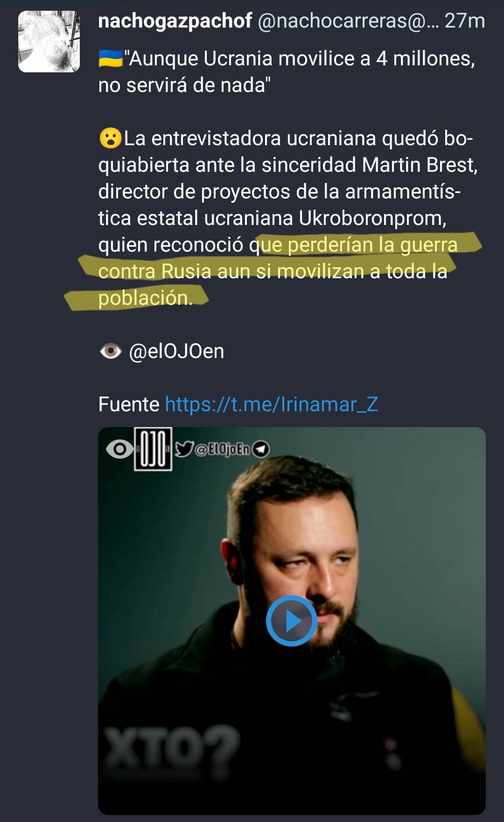This screenshot has width=504, height=822.
Task: Click the Ukraine flag emoji
Action: [x=110, y=59]
